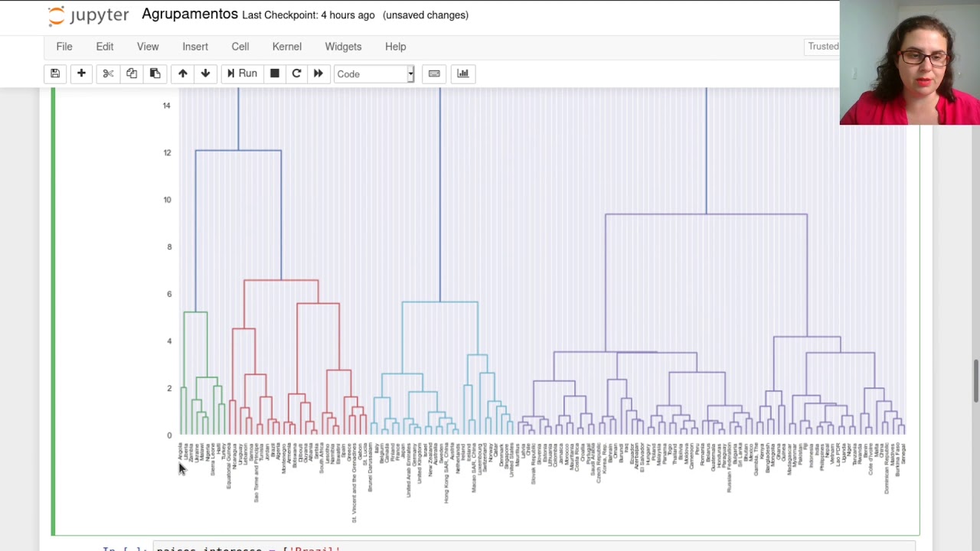Image resolution: width=980 pixels, height=551 pixels.
Task: Click the Jupyter logo
Action: click(88, 15)
